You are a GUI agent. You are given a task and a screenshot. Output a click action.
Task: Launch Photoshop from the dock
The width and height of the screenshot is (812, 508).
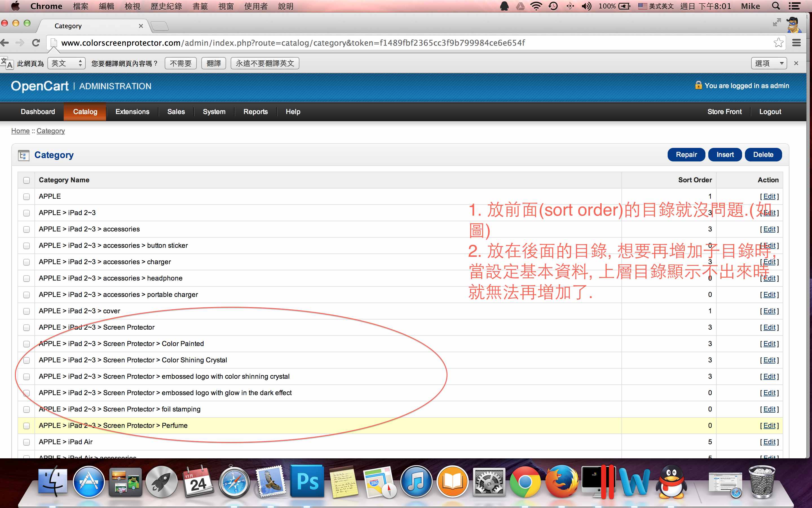pos(307,482)
